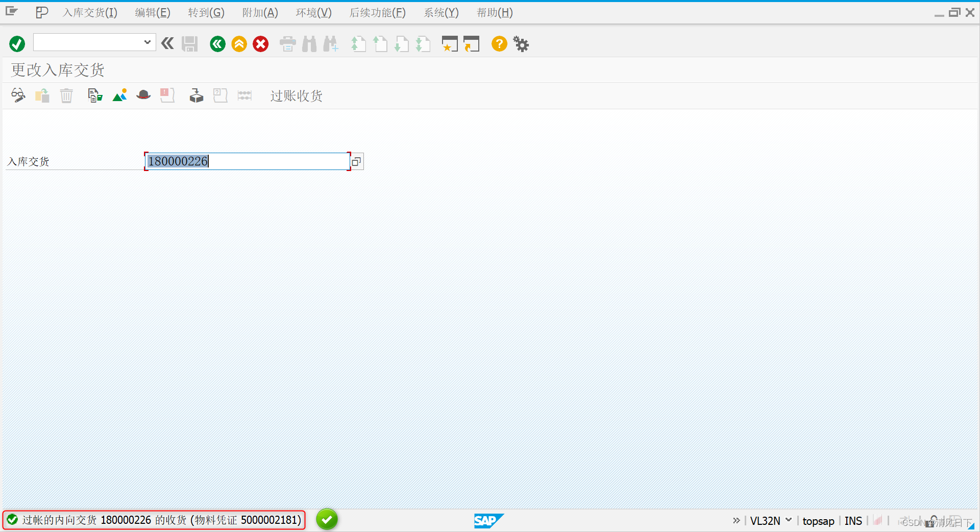The height and width of the screenshot is (532, 980).
Task: Open the item overview mountains icon
Action: point(119,95)
